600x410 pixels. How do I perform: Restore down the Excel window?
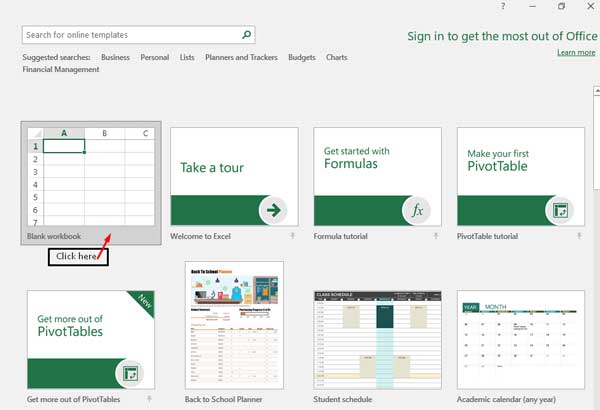pyautogui.click(x=561, y=6)
